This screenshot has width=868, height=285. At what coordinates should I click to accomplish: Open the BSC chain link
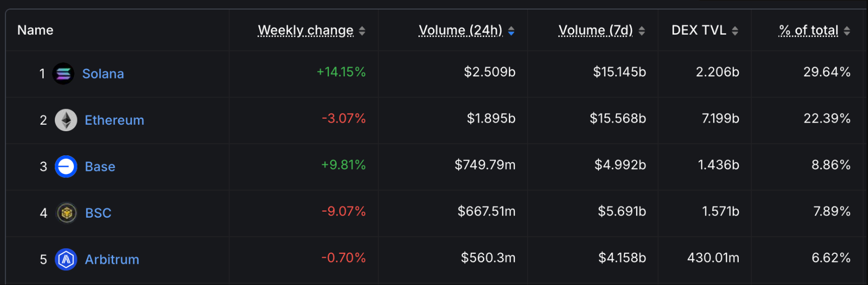point(98,213)
